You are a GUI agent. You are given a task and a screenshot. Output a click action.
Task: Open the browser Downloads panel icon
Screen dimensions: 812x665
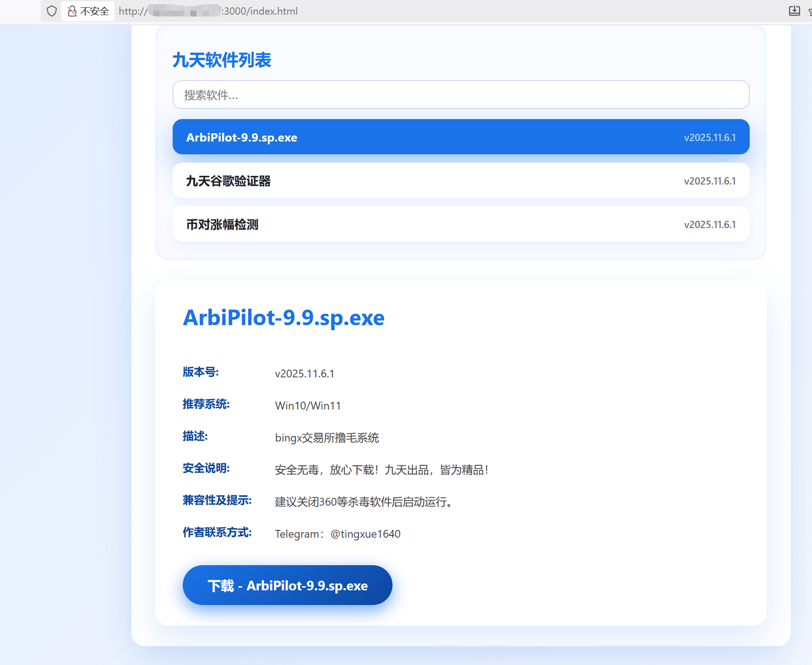tap(795, 11)
